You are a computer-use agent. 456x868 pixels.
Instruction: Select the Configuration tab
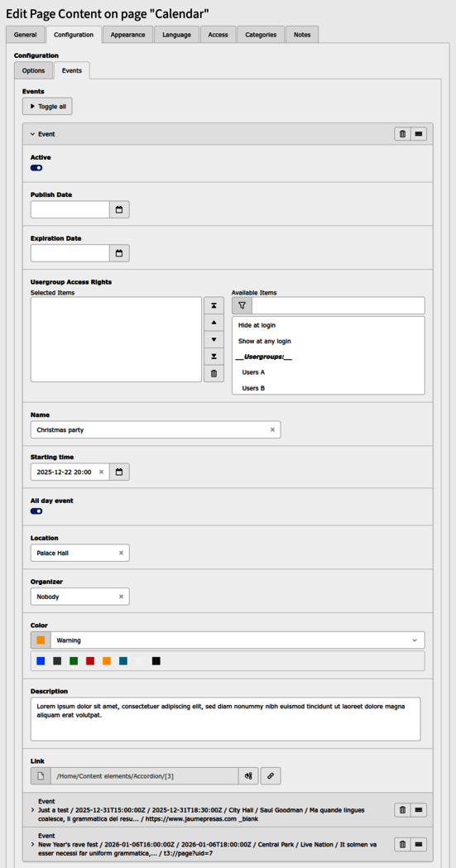point(74,34)
